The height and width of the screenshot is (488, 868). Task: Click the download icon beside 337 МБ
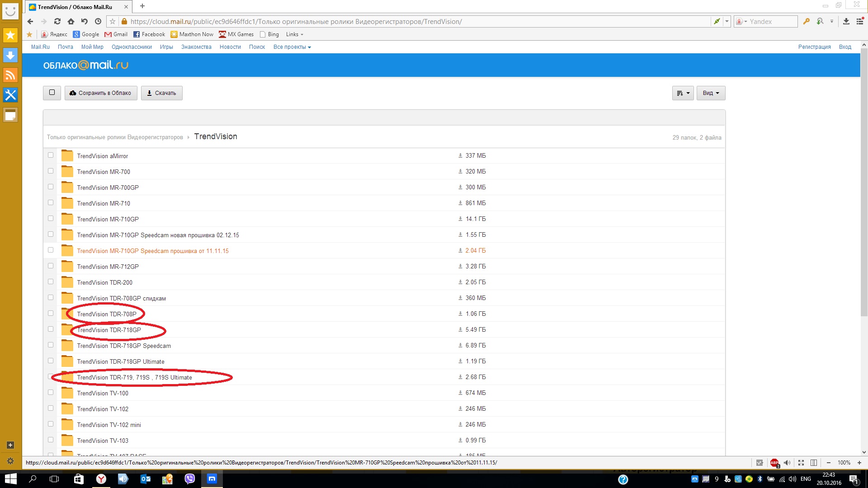coord(460,155)
